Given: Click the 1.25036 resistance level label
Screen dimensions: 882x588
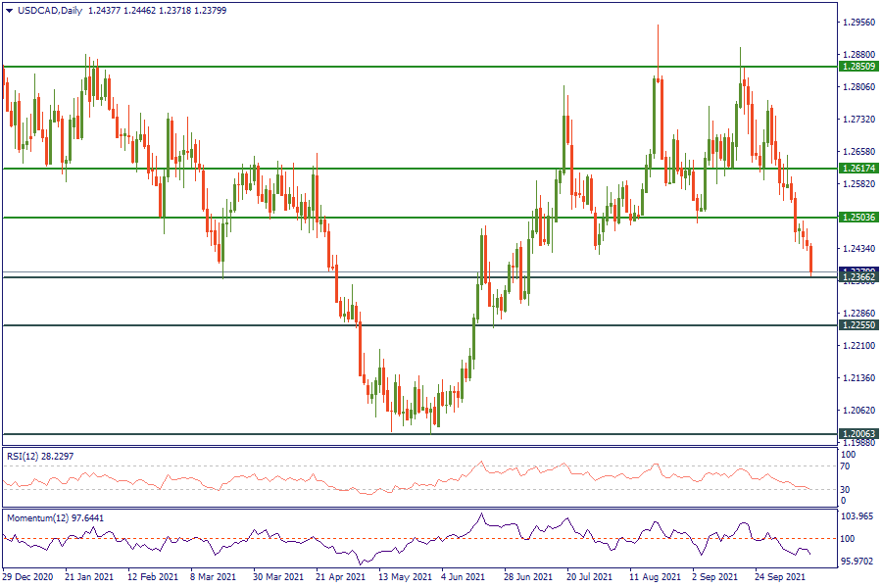Looking at the screenshot, I should 858,217.
